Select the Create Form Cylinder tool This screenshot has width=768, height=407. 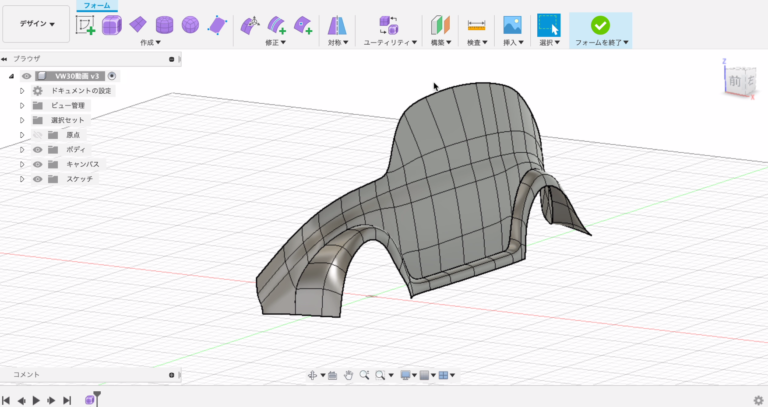[164, 25]
